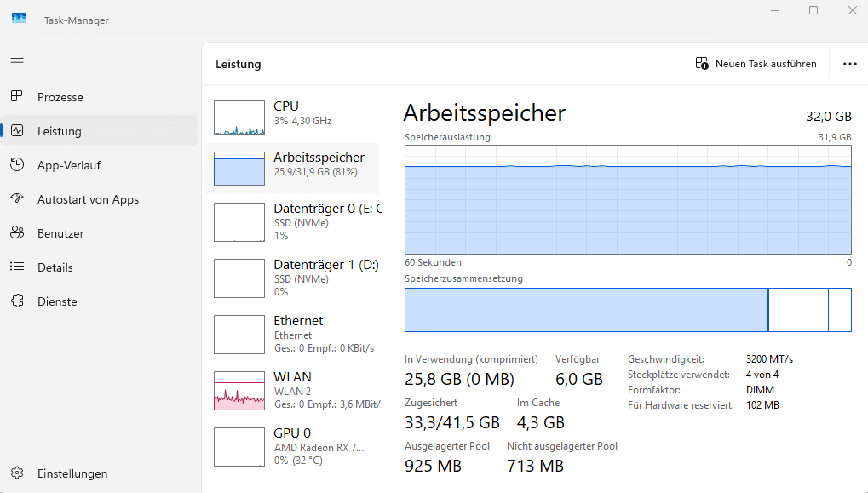The width and height of the screenshot is (868, 493).
Task: Open Einstellungen via the gear icon
Action: (17, 473)
